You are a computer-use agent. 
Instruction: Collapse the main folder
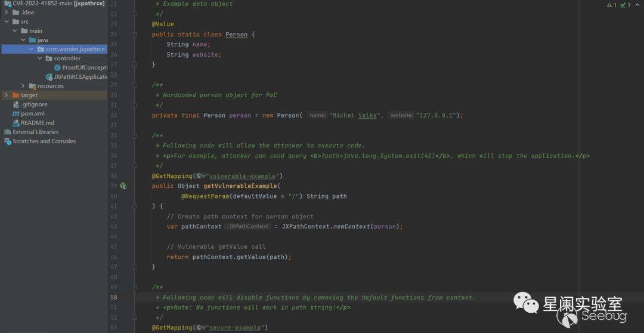pyautogui.click(x=15, y=31)
